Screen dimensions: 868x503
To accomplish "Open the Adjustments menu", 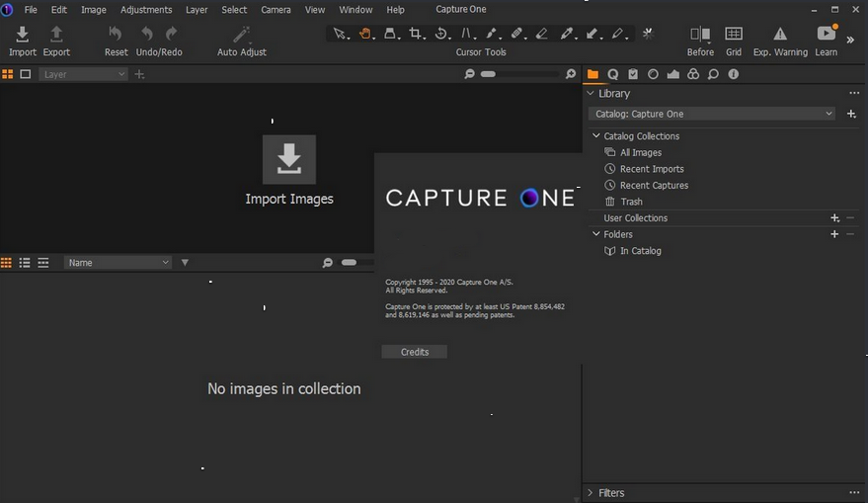I will [146, 10].
